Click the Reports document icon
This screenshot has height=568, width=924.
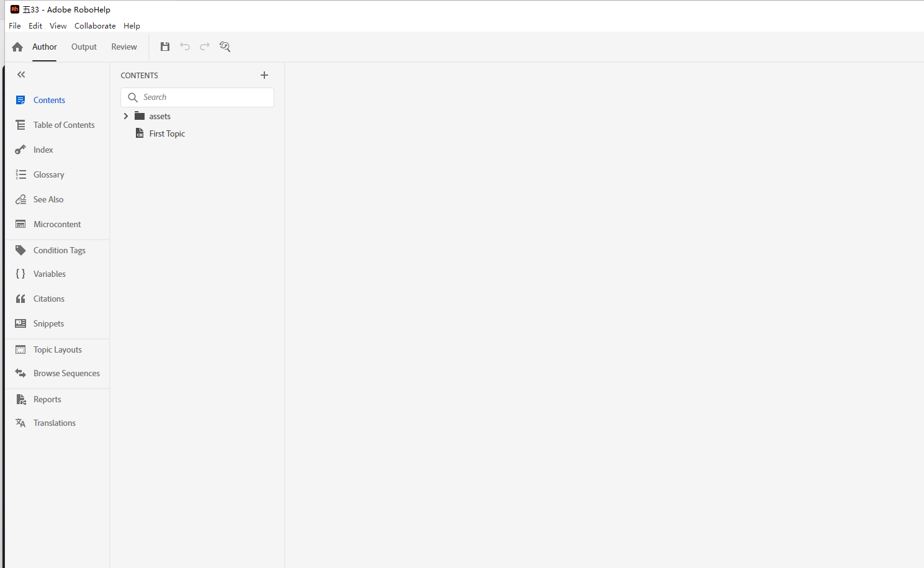pyautogui.click(x=20, y=399)
